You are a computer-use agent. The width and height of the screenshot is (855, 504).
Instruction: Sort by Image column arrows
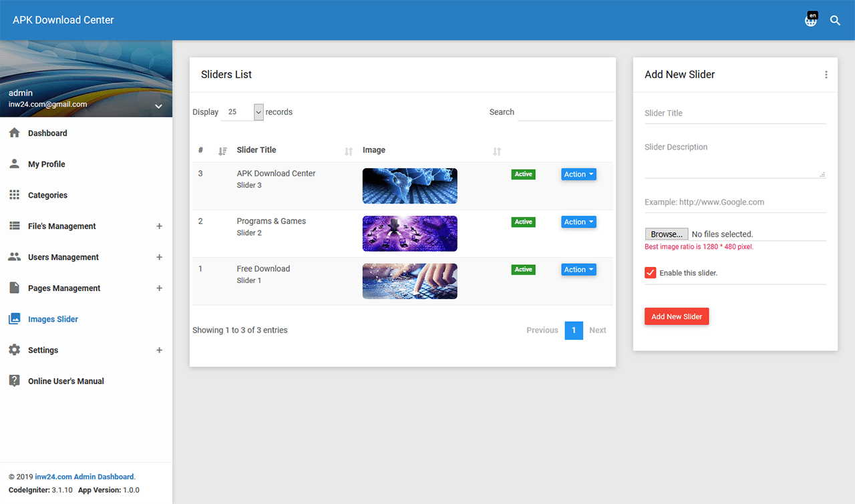(496, 152)
